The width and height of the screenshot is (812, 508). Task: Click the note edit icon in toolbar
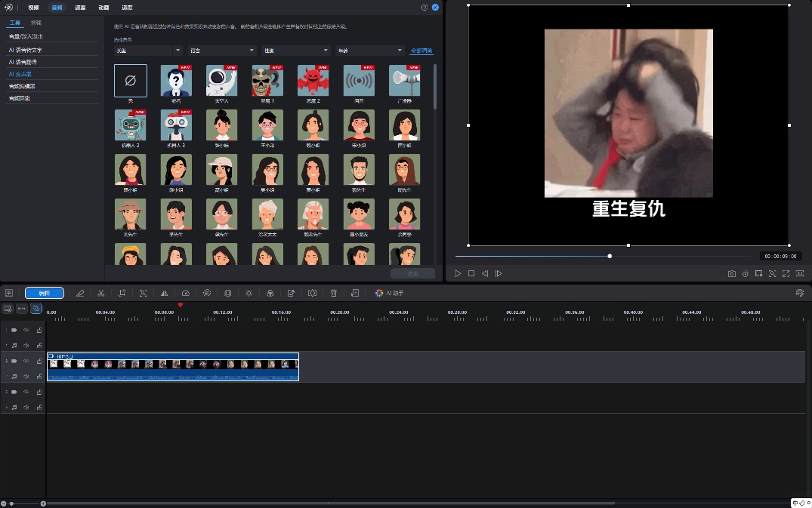(x=291, y=294)
